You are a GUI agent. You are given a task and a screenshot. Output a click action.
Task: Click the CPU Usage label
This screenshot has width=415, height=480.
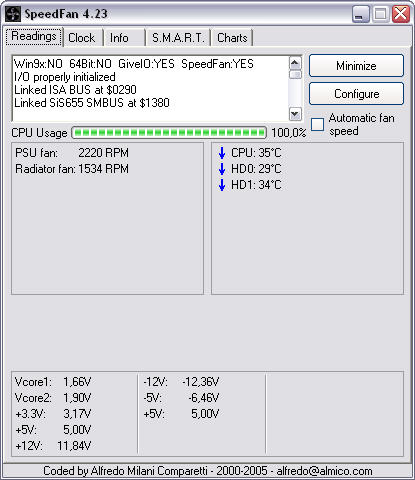point(39,133)
